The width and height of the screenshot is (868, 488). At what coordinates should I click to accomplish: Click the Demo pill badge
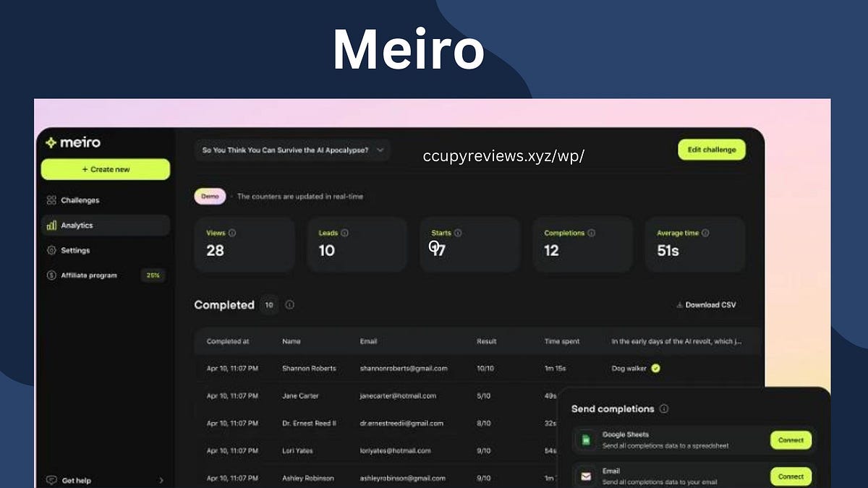tap(210, 196)
